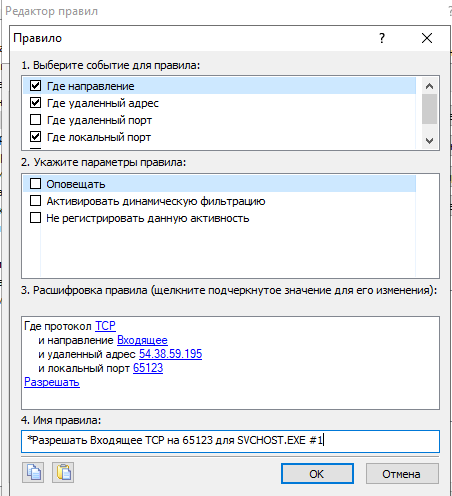Change the Входящее direction link
Viewport: 452px width, 496px height.
[142, 340]
